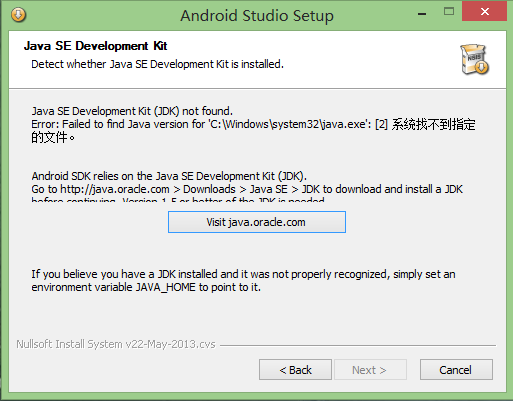513x401 pixels.
Task: Click the 'Android SDK relies on' sentence
Action: point(169,176)
